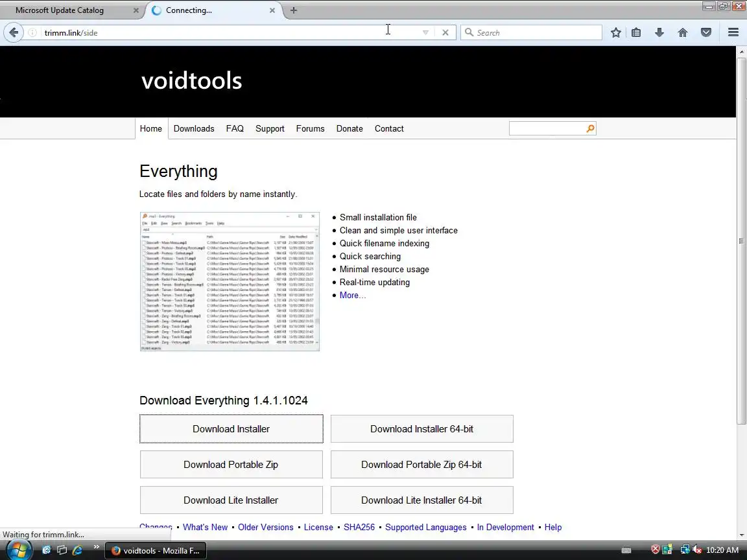Close the Connecting tab
The height and width of the screenshot is (560, 747).
(272, 10)
